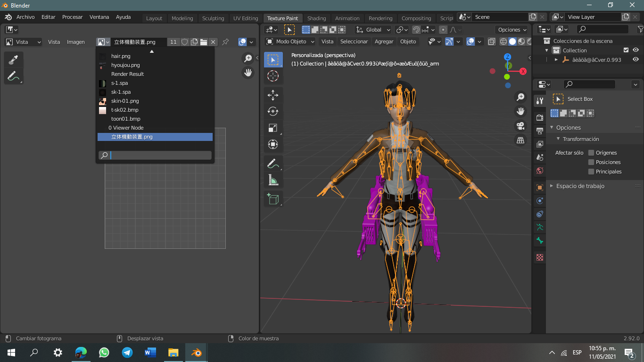Open Blender from the Windows taskbar
The image size is (644, 362).
coord(196,352)
